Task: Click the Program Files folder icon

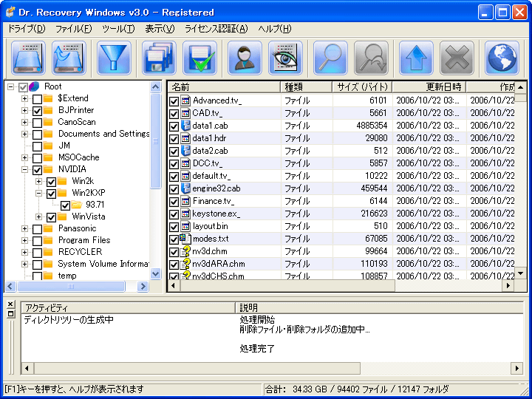Action: 48,240
